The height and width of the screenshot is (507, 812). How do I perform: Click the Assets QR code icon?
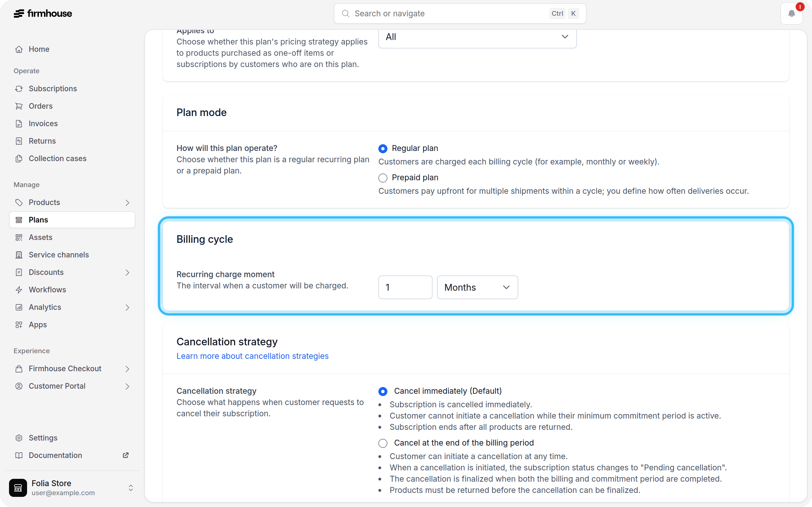[19, 237]
